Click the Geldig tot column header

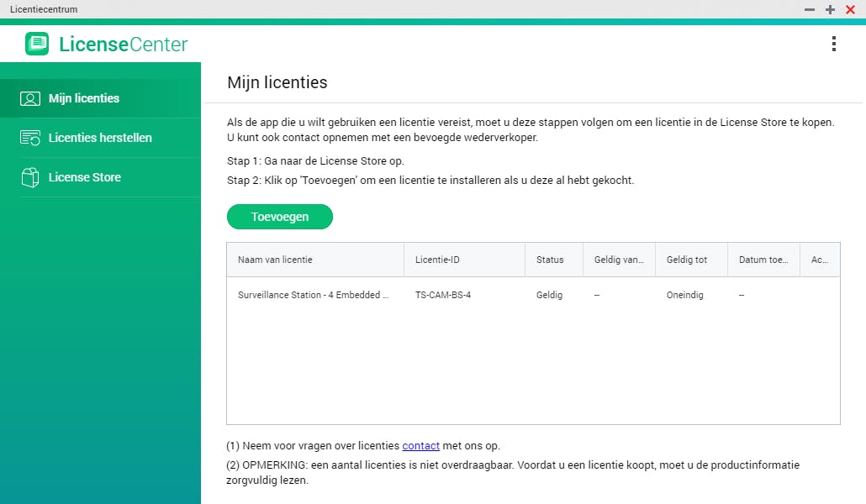tap(686, 260)
